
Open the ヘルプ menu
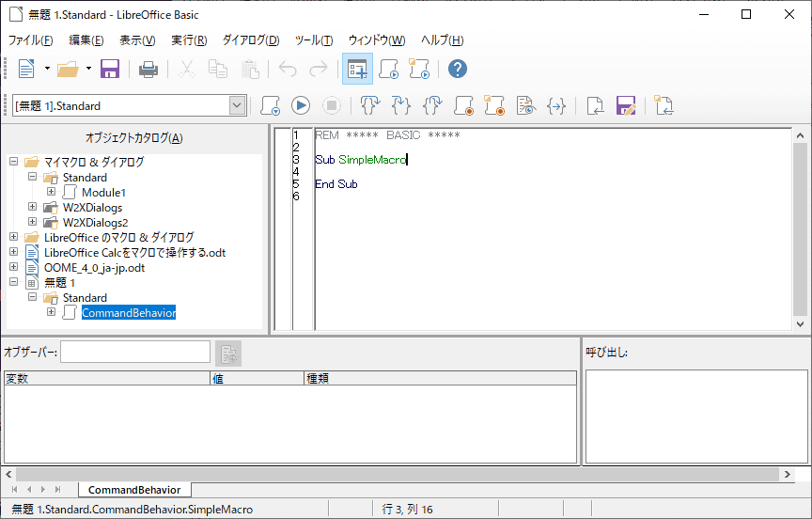(x=443, y=40)
